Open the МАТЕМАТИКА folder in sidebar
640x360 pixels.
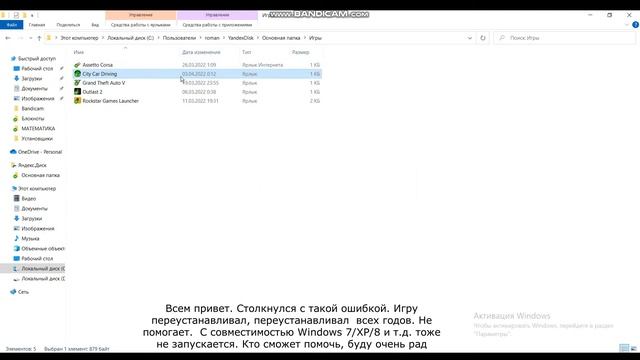point(38,129)
